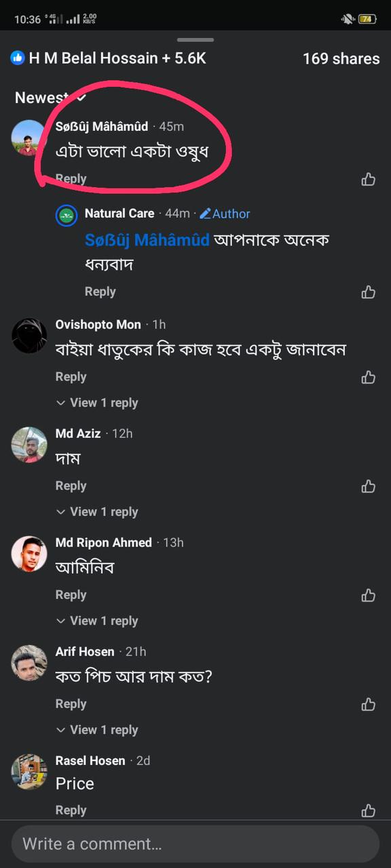Tap the like icon on Natural Care's reply
Screen dimensions: 391x868
368,292
